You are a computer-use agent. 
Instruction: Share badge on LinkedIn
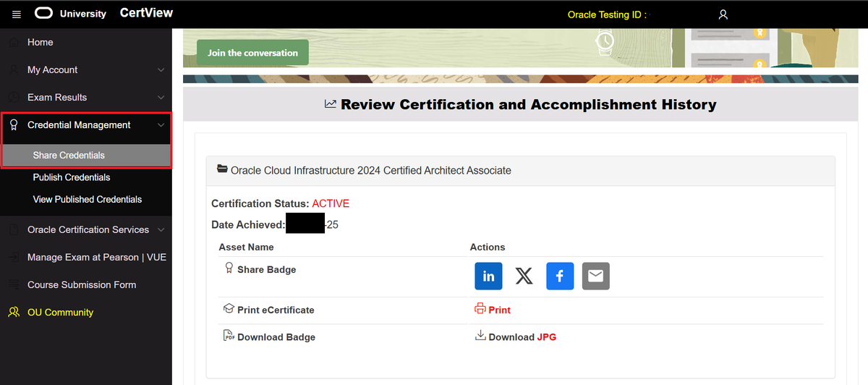coord(488,276)
